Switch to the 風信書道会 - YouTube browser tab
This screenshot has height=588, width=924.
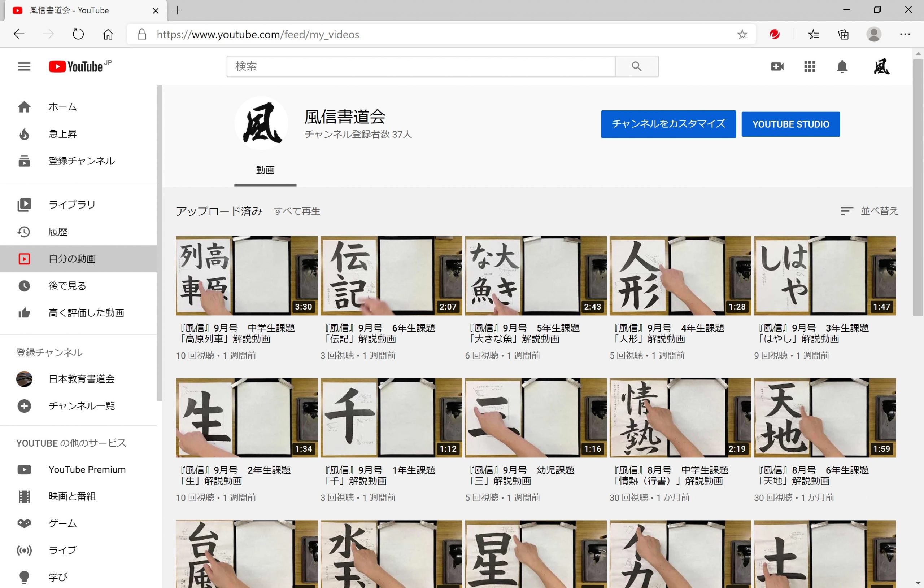86,10
